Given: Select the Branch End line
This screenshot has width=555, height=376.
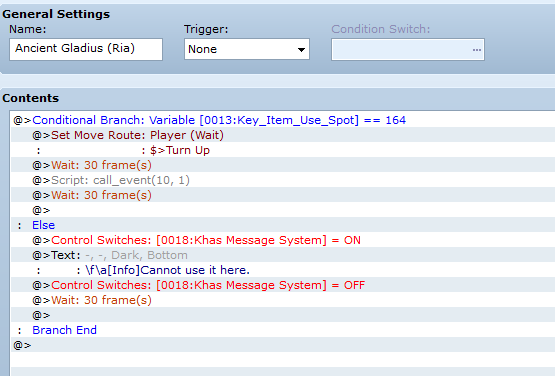Looking at the screenshot, I should coord(64,330).
